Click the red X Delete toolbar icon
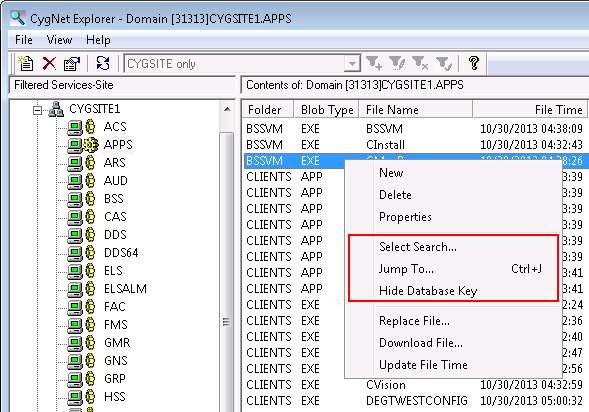 [x=49, y=63]
